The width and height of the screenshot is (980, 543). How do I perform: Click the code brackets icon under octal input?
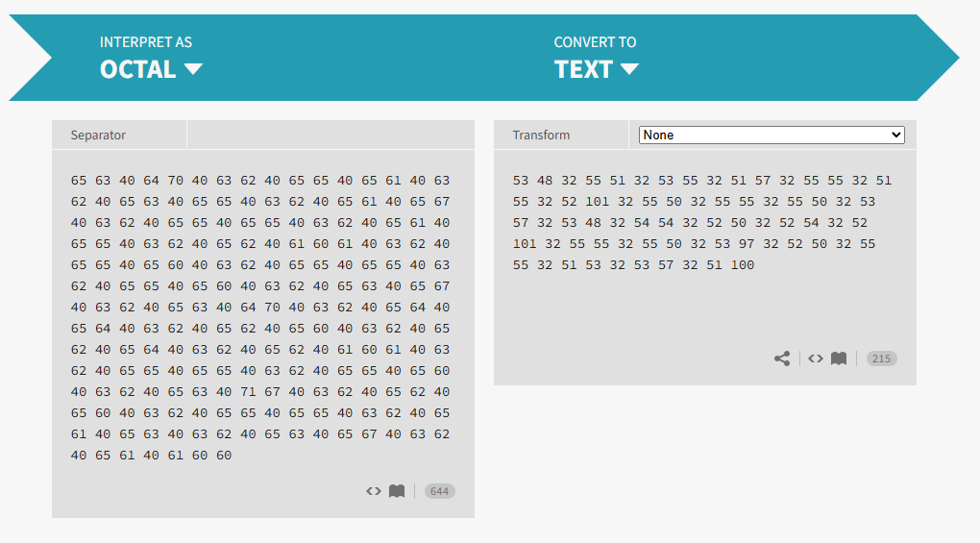374,491
